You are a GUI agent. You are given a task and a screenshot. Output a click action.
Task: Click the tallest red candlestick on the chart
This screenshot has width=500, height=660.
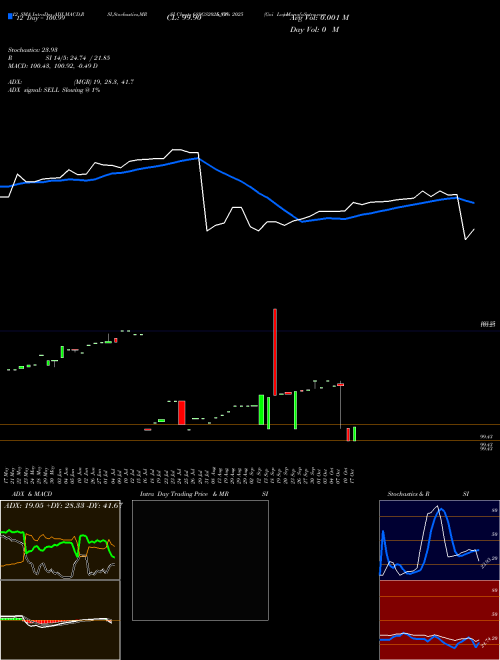pos(275,352)
